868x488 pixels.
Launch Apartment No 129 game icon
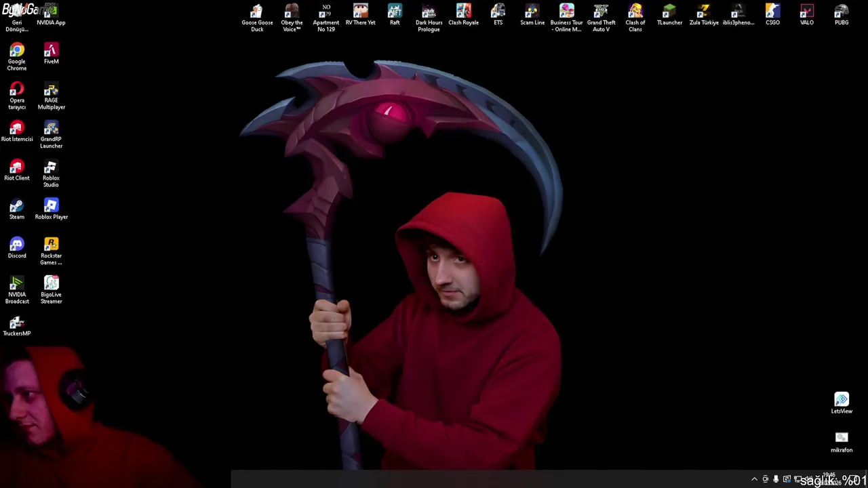(x=326, y=18)
